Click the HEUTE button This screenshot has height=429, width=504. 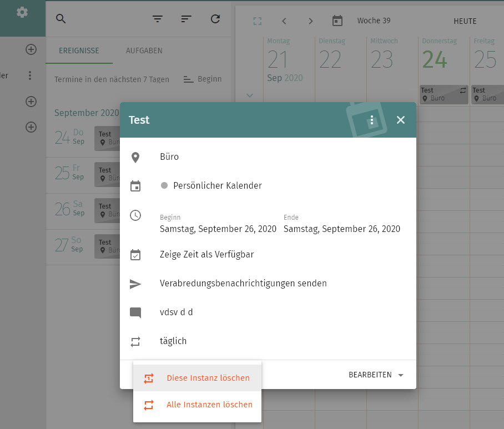coord(465,21)
